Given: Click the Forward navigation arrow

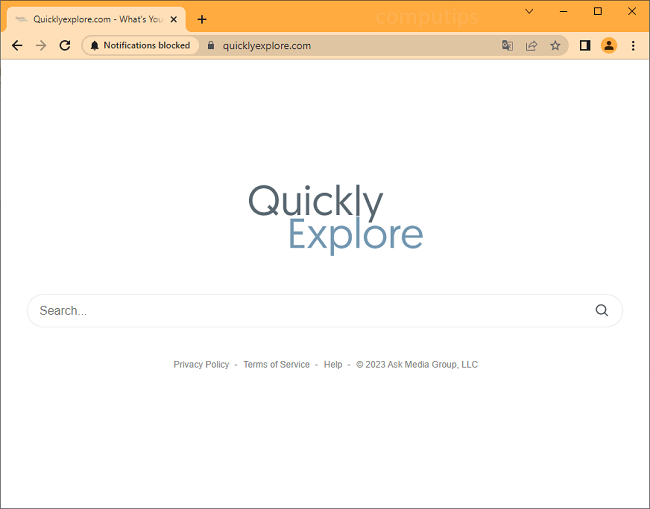Looking at the screenshot, I should pyautogui.click(x=41, y=45).
